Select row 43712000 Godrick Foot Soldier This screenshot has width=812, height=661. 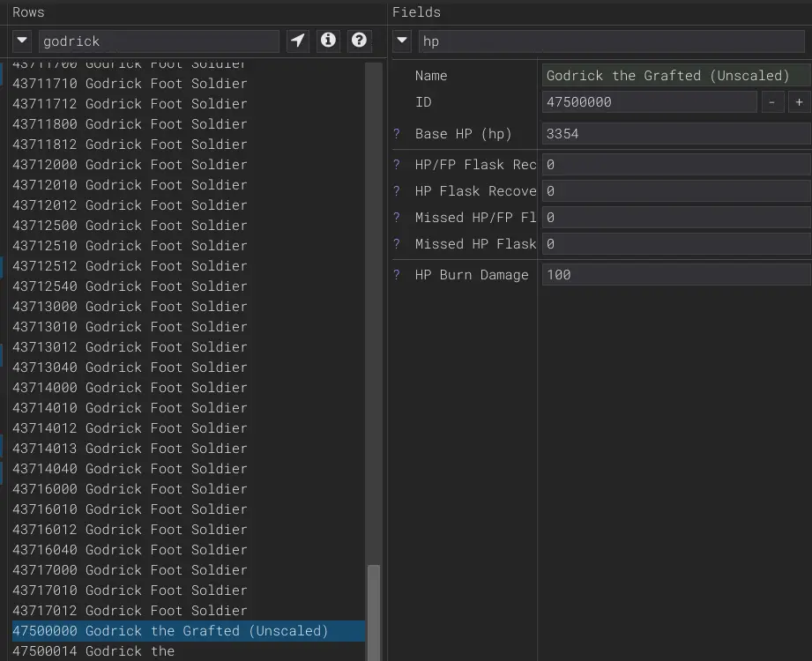189,164
